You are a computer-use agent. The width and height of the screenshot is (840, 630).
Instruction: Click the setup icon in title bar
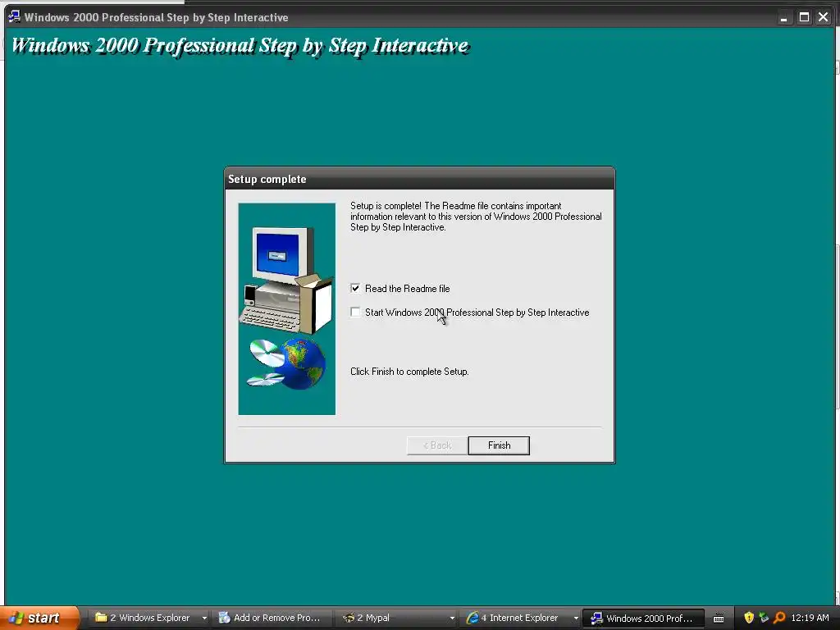click(x=15, y=16)
